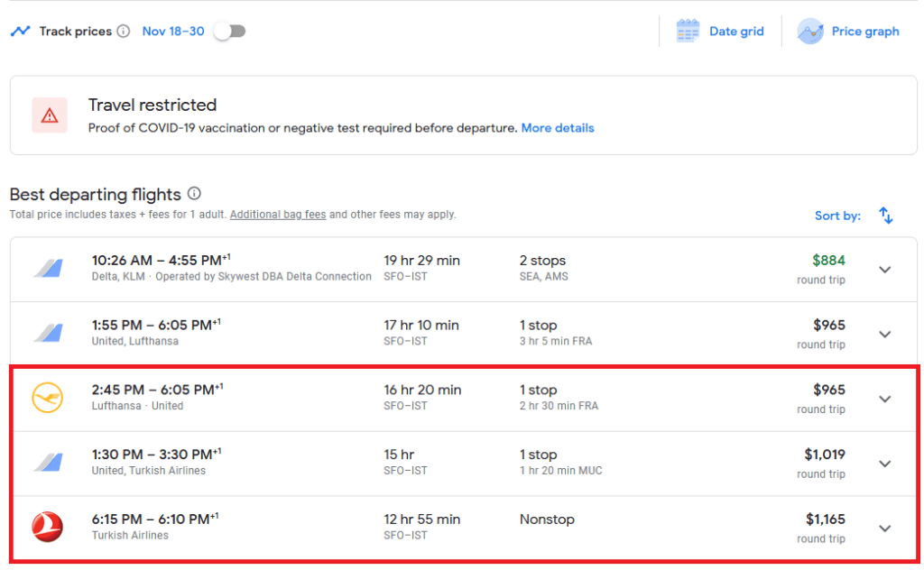
Task: Expand the $884 Delta, KLM flight details
Action: point(884,270)
